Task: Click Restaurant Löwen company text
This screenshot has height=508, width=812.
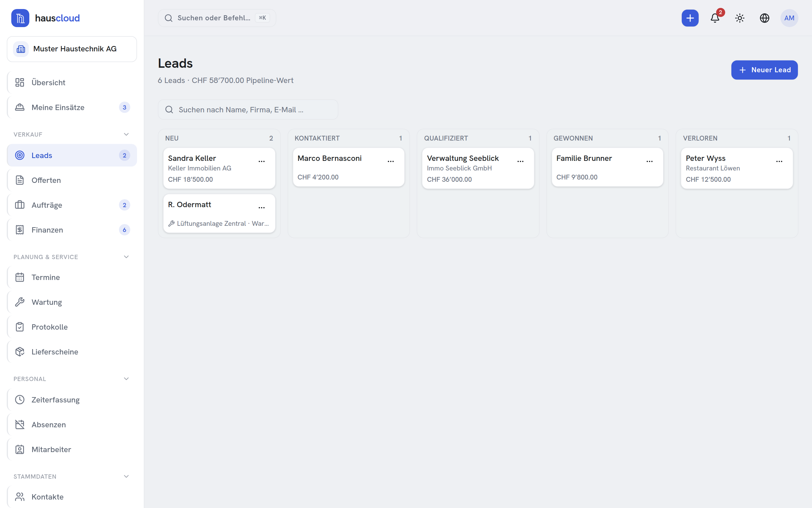Action: [x=713, y=168]
